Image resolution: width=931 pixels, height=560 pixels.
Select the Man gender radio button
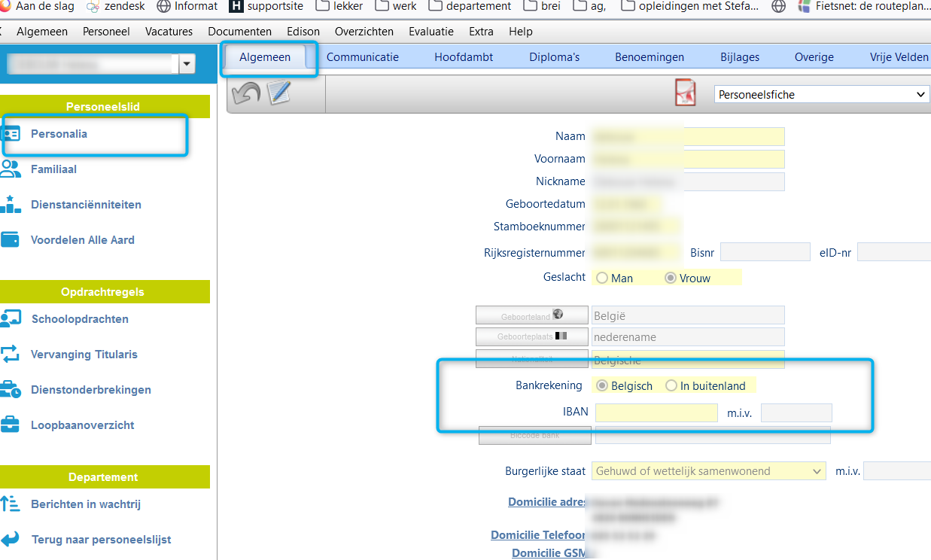[602, 278]
